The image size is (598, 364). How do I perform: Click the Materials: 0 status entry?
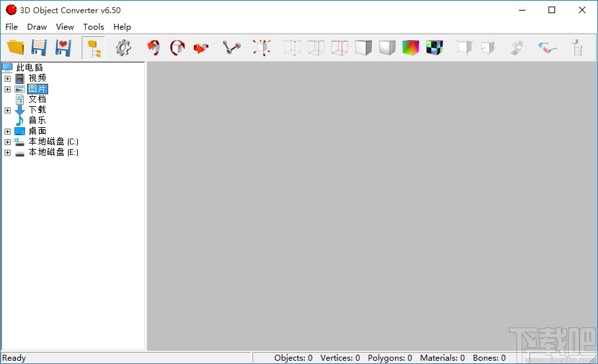(x=442, y=358)
